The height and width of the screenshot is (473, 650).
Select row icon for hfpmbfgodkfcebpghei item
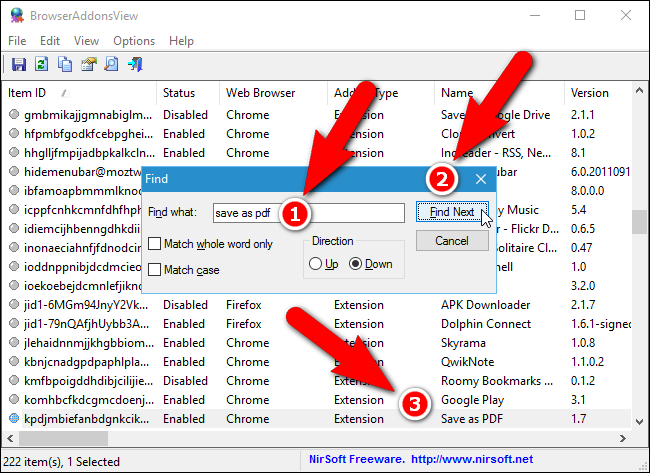tap(14, 133)
